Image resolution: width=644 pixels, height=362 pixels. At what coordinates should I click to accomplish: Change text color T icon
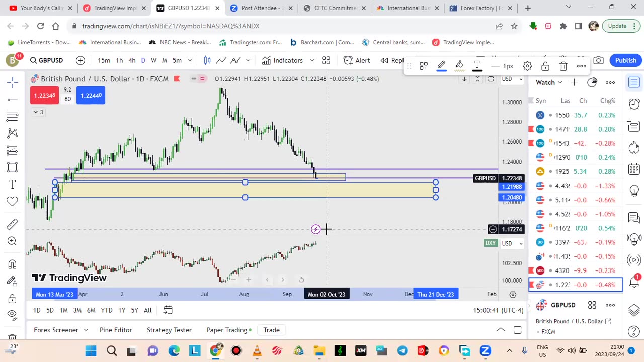(x=477, y=66)
